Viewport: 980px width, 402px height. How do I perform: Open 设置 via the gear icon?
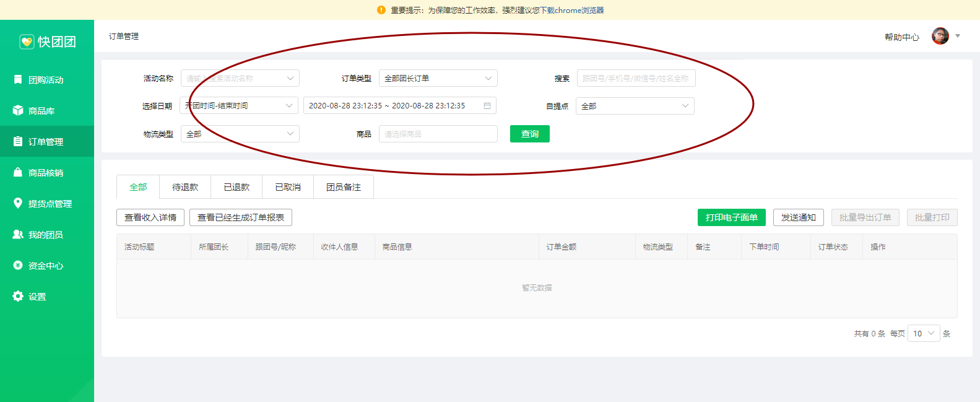point(18,296)
